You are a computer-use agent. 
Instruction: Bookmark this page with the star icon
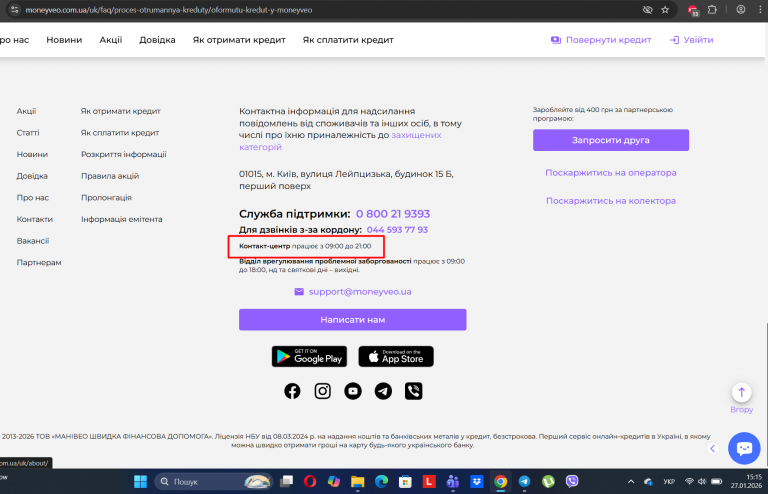(665, 10)
